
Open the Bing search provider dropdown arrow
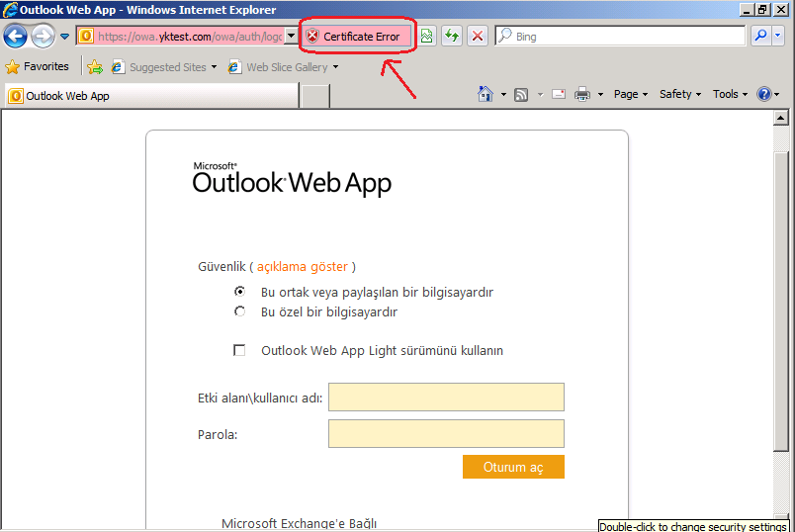click(x=778, y=36)
